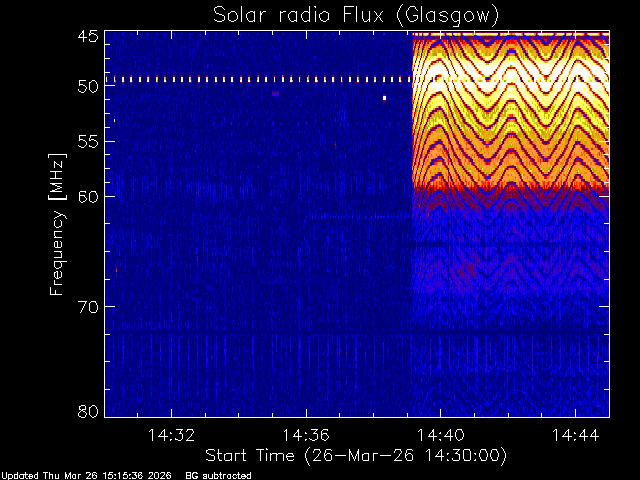The width and height of the screenshot is (640, 480).
Task: Click the 'Frequency [MHz]' axis title
Action: click(57, 224)
